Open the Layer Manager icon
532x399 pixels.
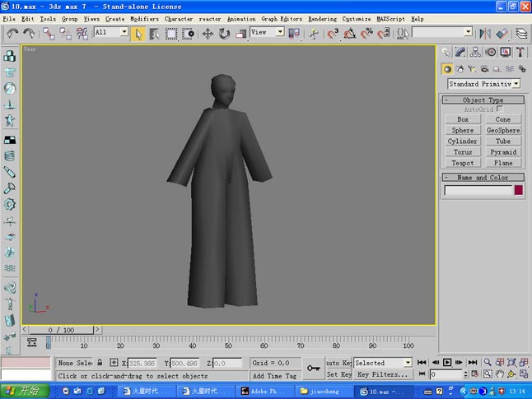pyautogui.click(x=521, y=34)
